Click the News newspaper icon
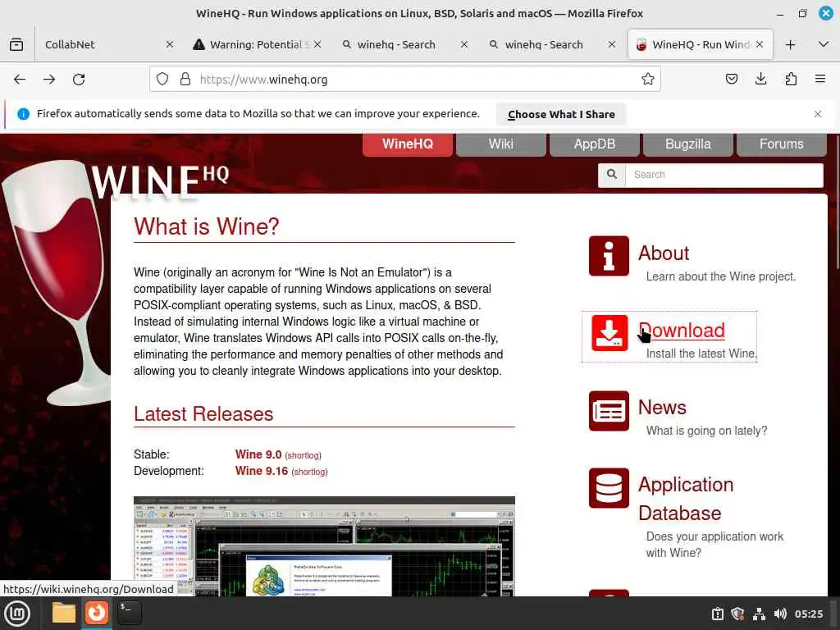The image size is (840, 630). point(609,410)
